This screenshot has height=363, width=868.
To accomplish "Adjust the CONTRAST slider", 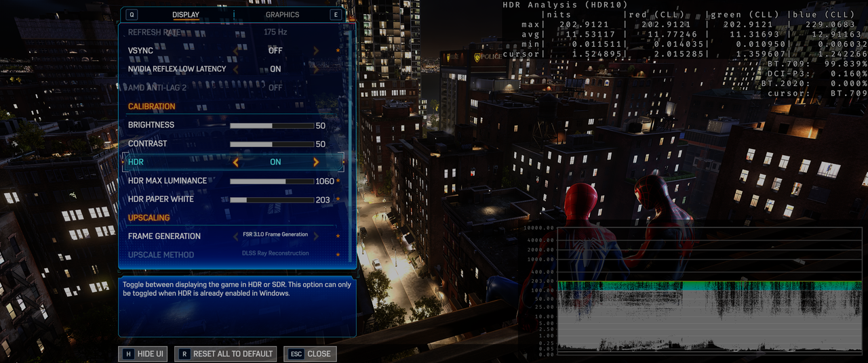I will click(272, 144).
